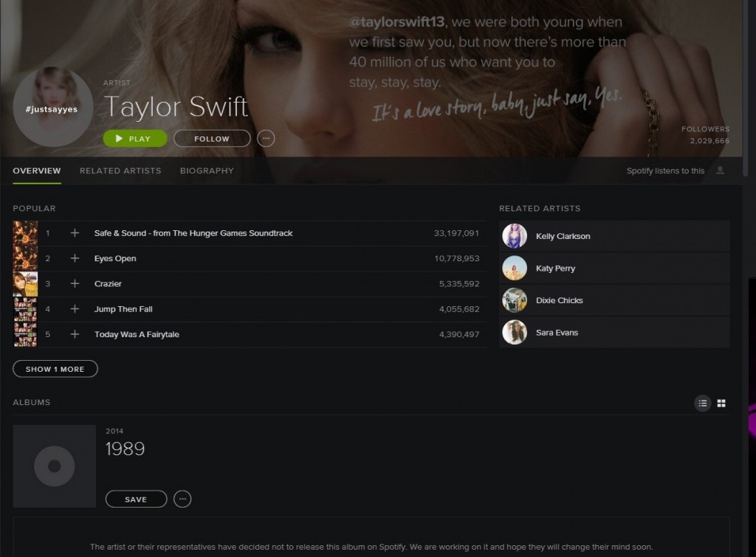Add Safe & Sound track with plus icon

[x=75, y=233]
